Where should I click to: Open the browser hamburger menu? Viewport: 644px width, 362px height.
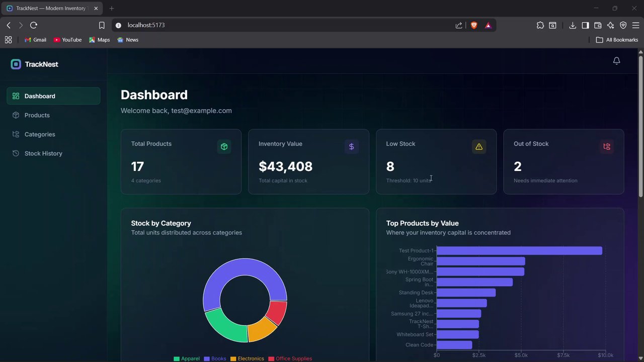(x=636, y=25)
